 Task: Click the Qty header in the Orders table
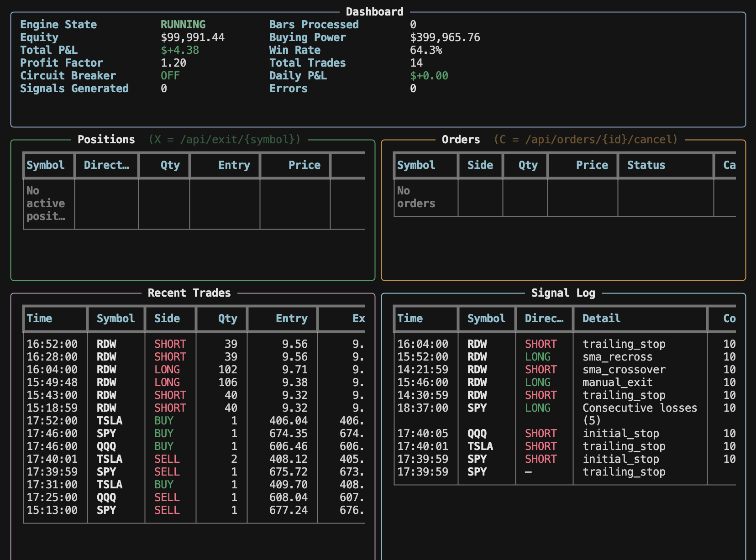(527, 165)
